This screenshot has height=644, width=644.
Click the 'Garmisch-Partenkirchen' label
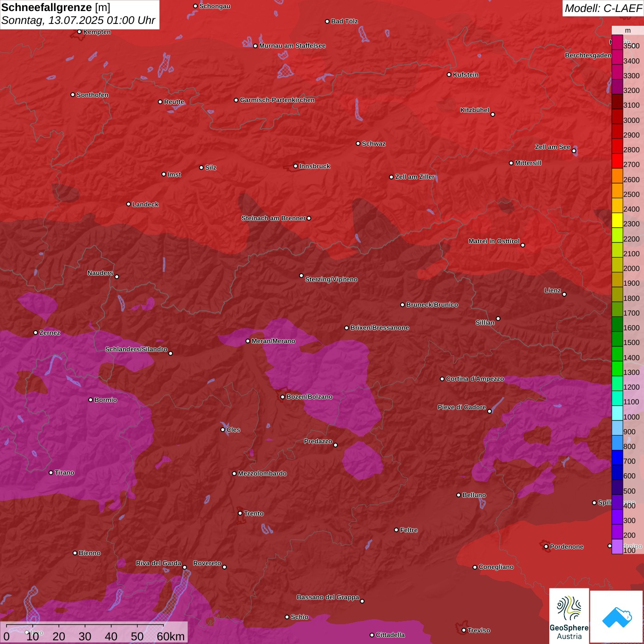277,100
